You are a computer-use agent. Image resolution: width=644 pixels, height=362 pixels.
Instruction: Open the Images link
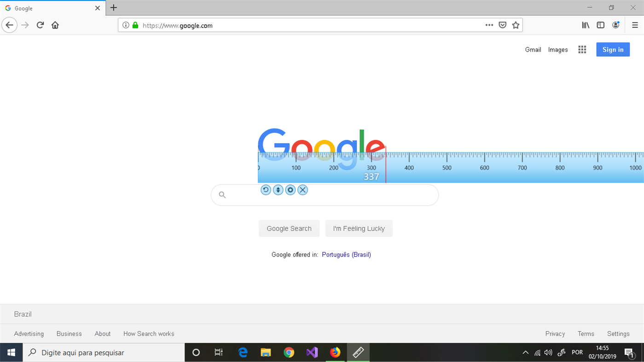558,50
